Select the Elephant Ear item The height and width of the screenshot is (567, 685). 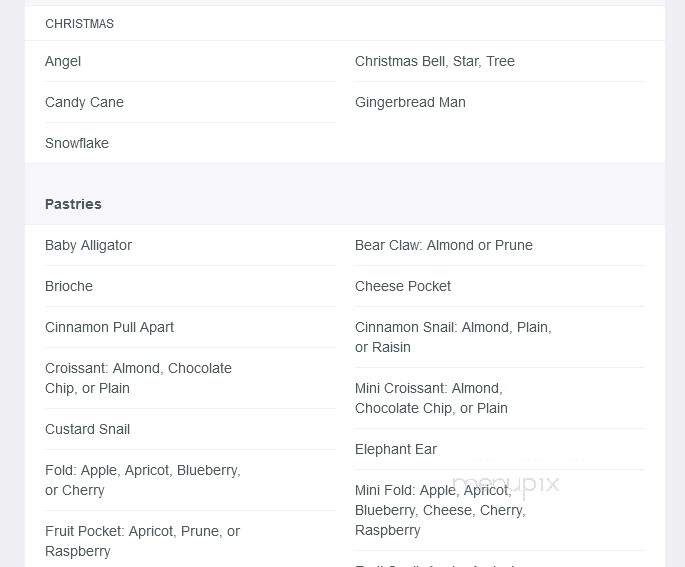click(396, 449)
